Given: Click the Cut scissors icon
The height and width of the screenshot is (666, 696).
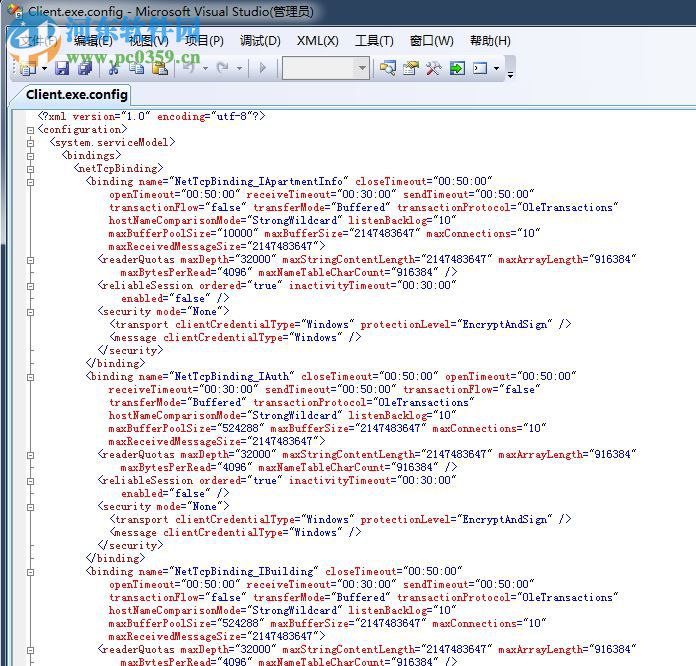Looking at the screenshot, I should tap(114, 68).
